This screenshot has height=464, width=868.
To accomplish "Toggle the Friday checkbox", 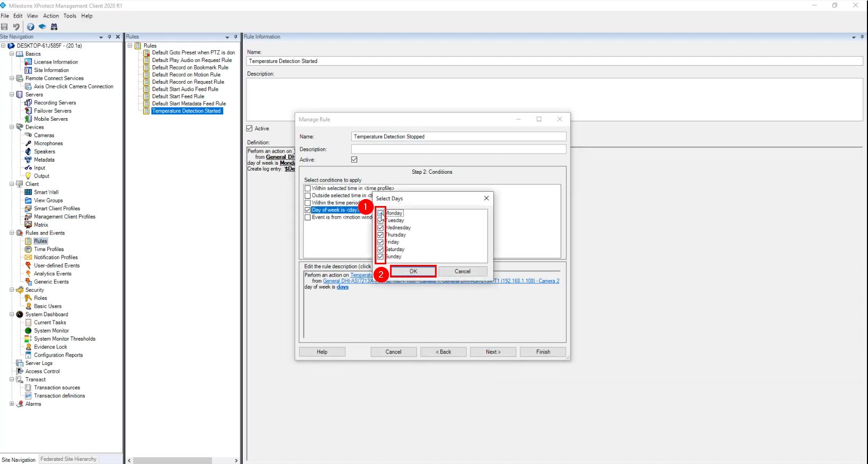I will [x=380, y=242].
